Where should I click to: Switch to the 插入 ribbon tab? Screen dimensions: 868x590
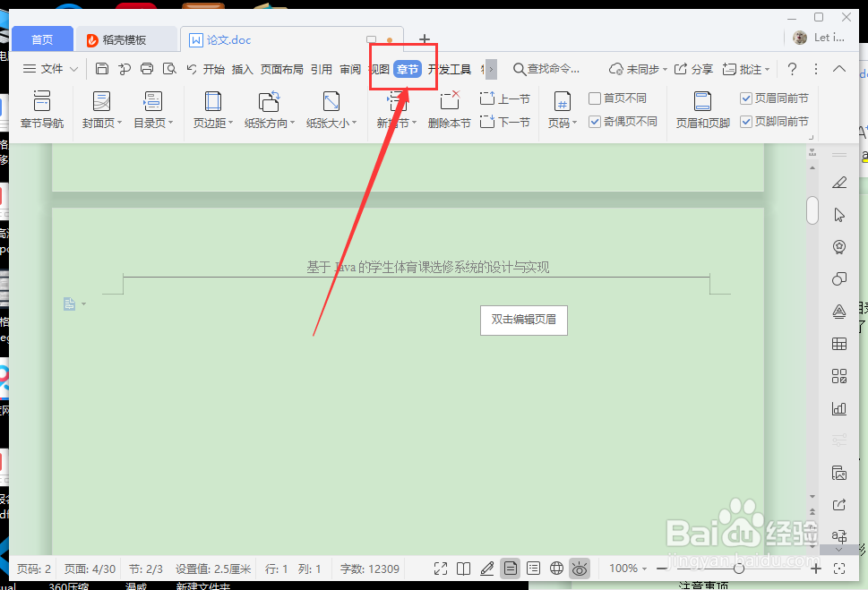point(242,68)
